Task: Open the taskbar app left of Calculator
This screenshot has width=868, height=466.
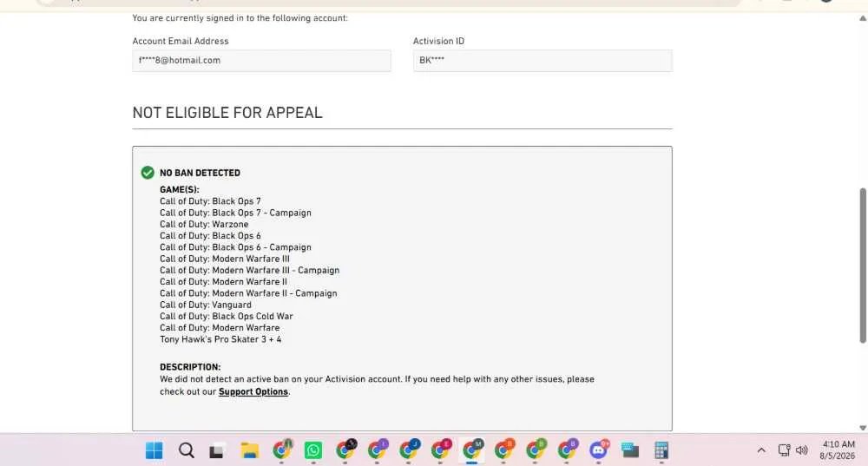Action: coord(630,450)
